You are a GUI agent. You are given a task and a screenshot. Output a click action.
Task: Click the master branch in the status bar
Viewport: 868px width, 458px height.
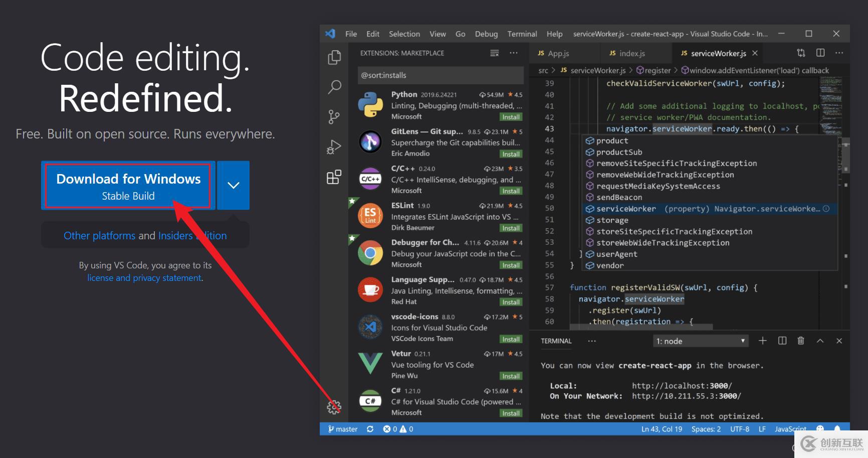343,429
